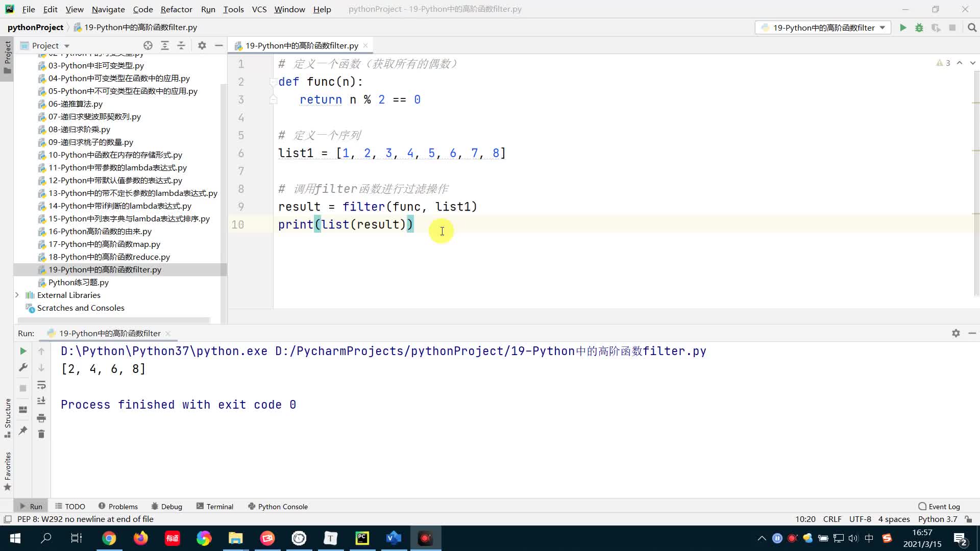Open the Tools menu

tap(233, 9)
